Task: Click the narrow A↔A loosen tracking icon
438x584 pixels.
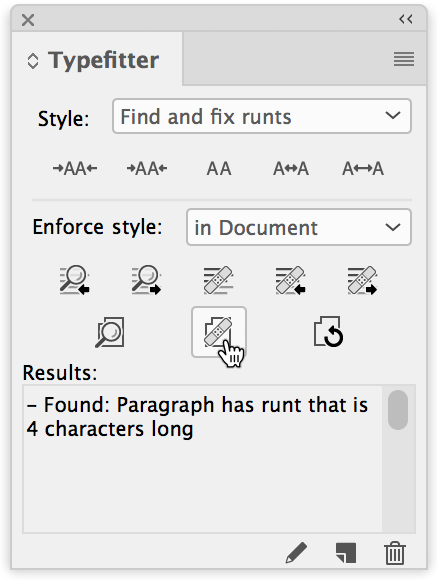Action: tap(291, 169)
